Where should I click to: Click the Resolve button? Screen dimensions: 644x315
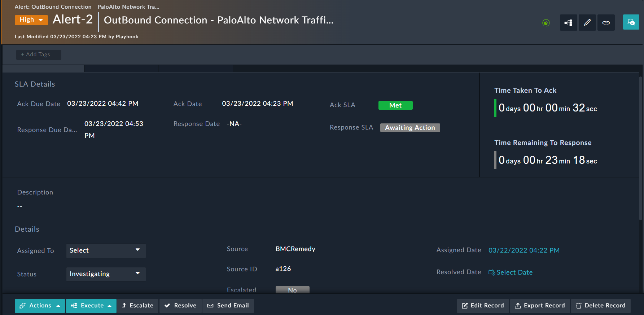(x=180, y=306)
